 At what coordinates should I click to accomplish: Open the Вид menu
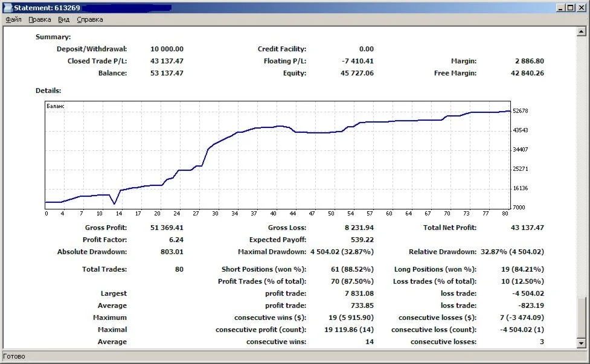[63, 19]
